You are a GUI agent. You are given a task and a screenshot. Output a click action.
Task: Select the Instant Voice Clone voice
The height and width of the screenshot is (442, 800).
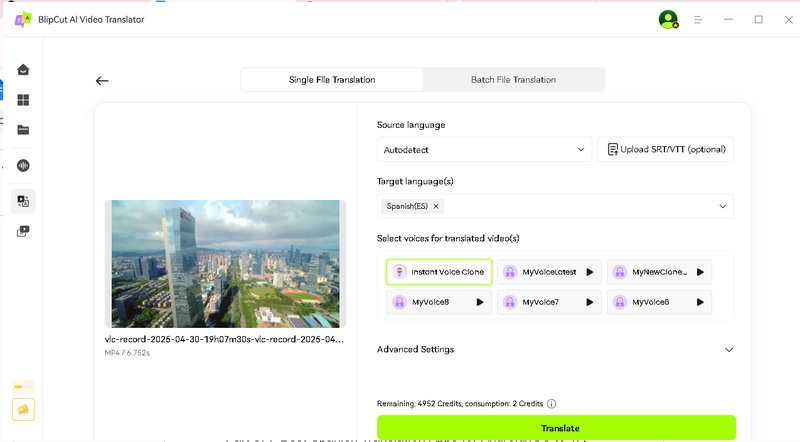[x=439, y=272]
